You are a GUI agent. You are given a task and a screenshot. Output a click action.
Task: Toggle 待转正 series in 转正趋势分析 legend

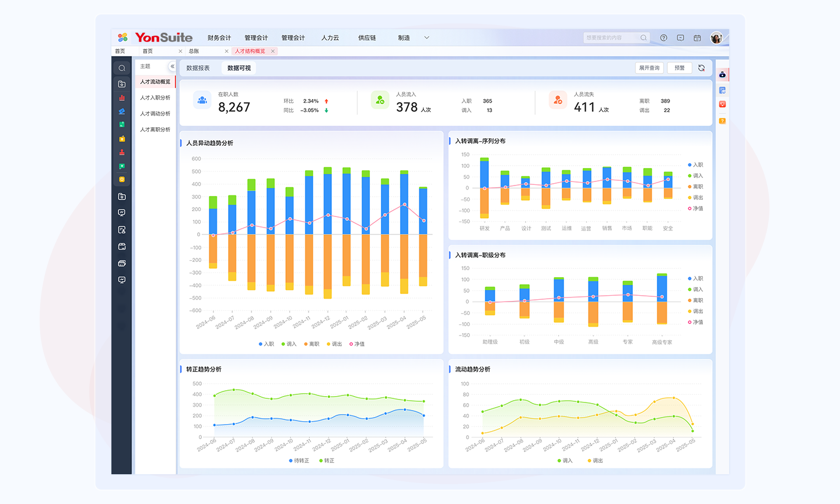pos(299,461)
